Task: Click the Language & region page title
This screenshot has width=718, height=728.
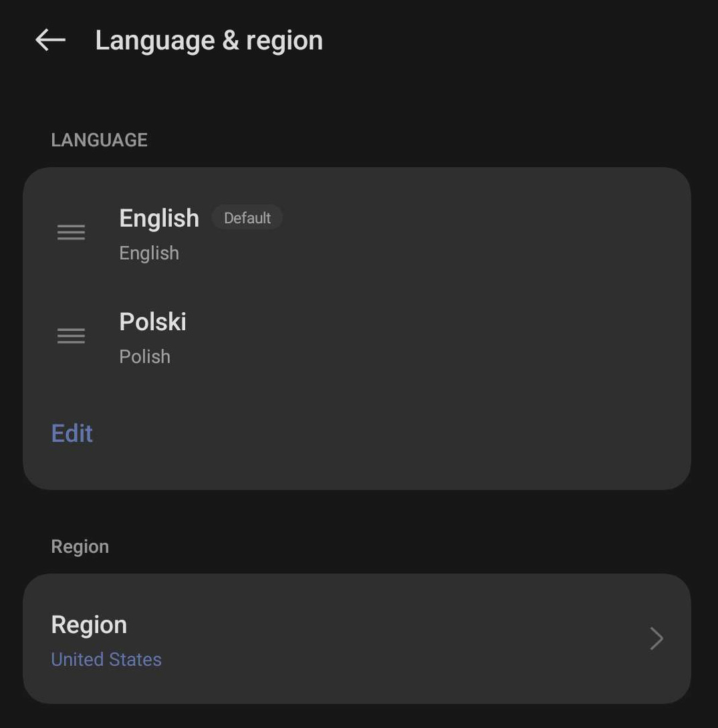Action: tap(209, 40)
